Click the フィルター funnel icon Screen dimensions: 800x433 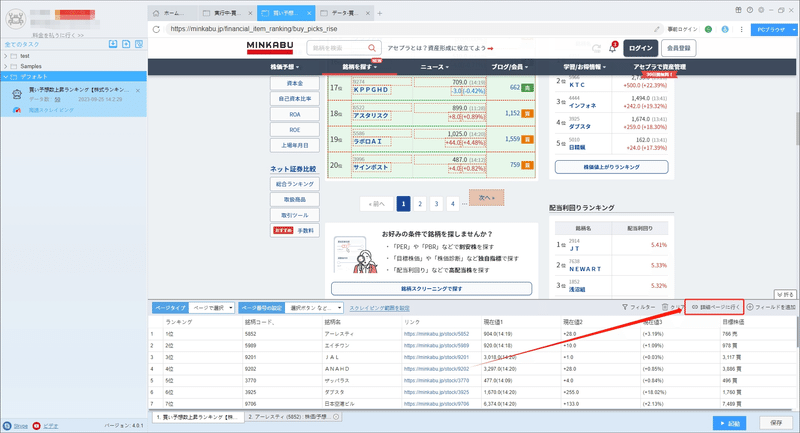(x=625, y=308)
